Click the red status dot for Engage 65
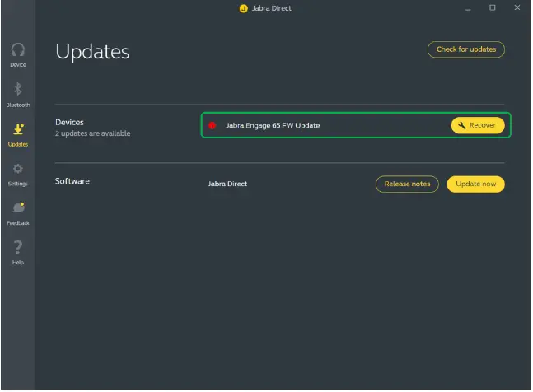Viewport: 533px width, 392px height. coord(213,126)
